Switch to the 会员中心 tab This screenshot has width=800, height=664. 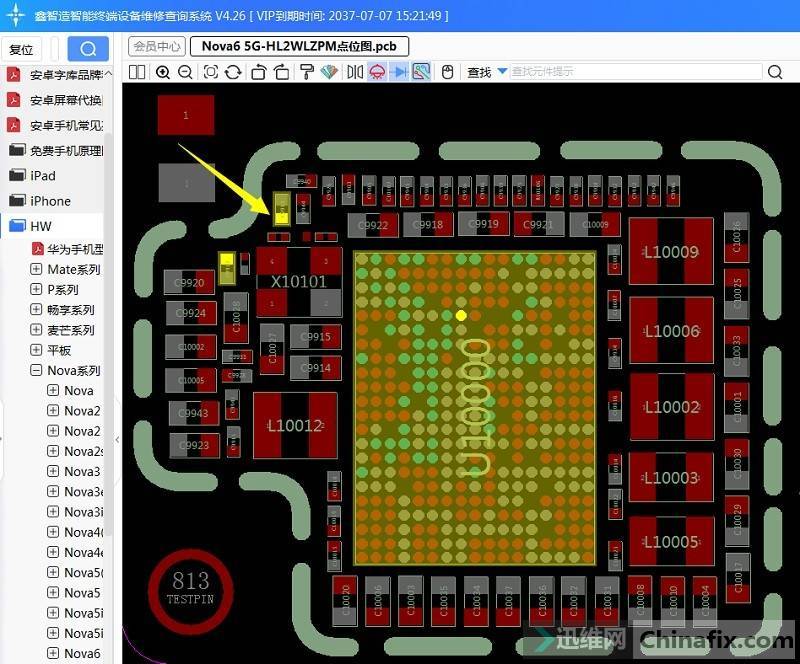[157, 46]
